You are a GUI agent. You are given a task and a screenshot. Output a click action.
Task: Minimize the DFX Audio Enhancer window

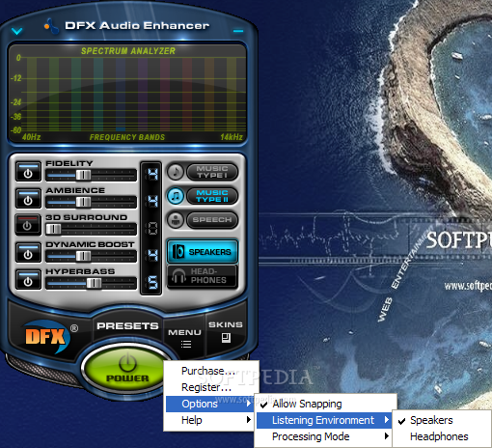coord(238,31)
